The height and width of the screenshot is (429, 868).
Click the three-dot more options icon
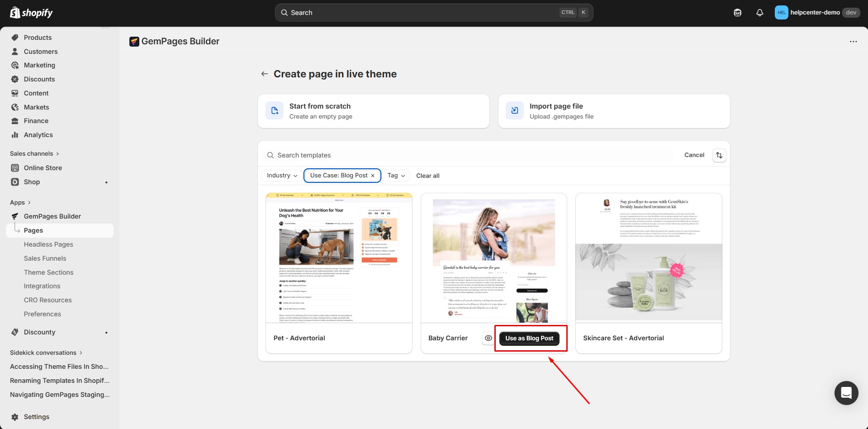pyautogui.click(x=853, y=42)
